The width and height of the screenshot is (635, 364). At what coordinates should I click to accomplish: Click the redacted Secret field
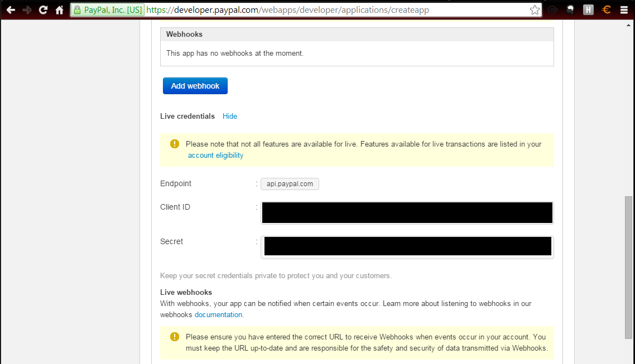point(407,247)
